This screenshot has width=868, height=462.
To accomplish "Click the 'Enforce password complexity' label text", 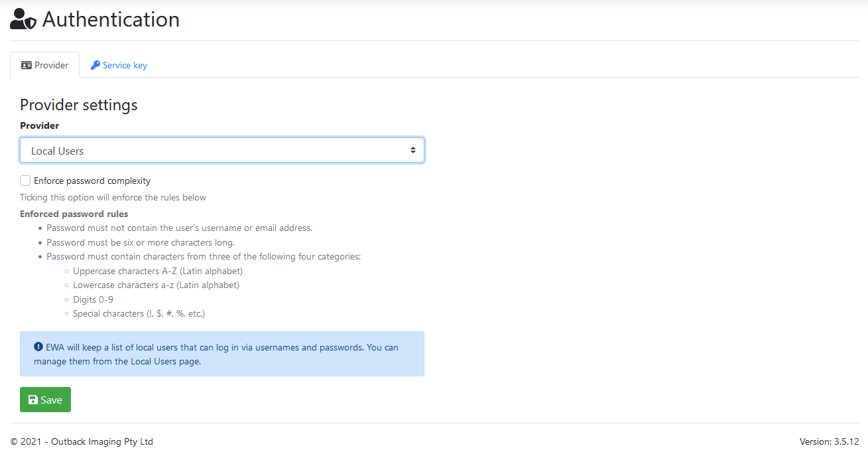I will [x=92, y=181].
